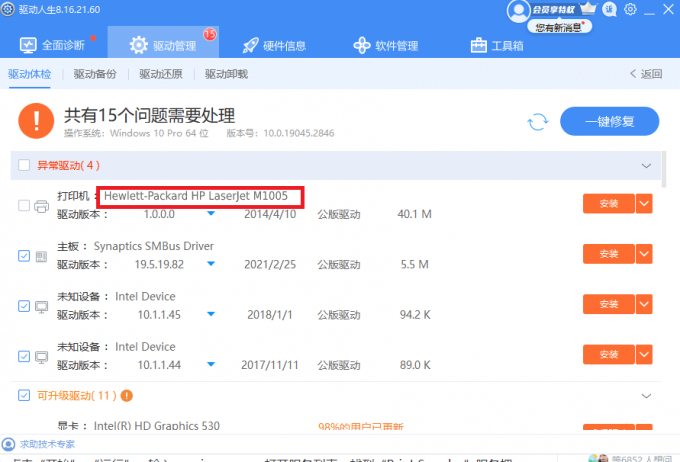The width and height of the screenshot is (680, 462).
Task: Click the printer device icon
Action: pos(42,206)
